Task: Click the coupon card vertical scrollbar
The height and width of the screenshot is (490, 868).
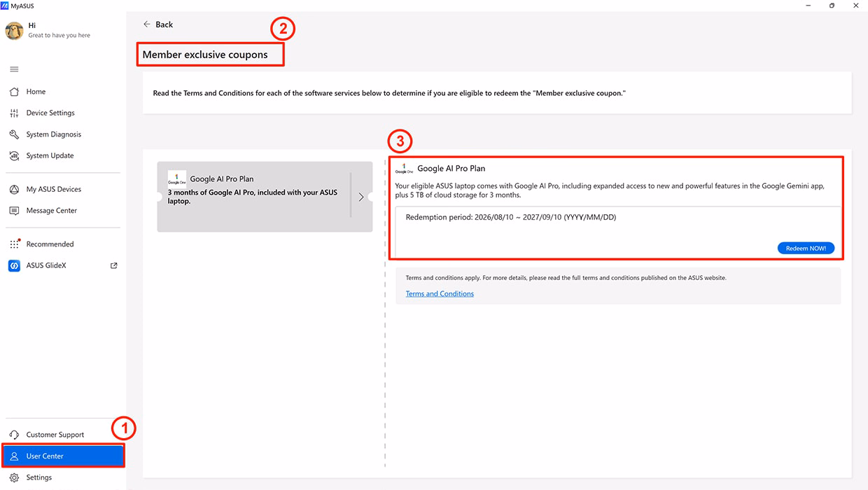Action: (x=351, y=195)
